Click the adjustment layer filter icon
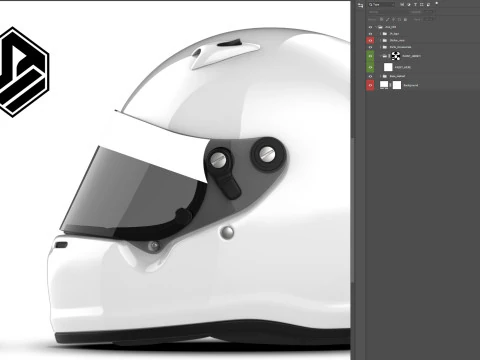The image size is (480, 360). (x=409, y=5)
